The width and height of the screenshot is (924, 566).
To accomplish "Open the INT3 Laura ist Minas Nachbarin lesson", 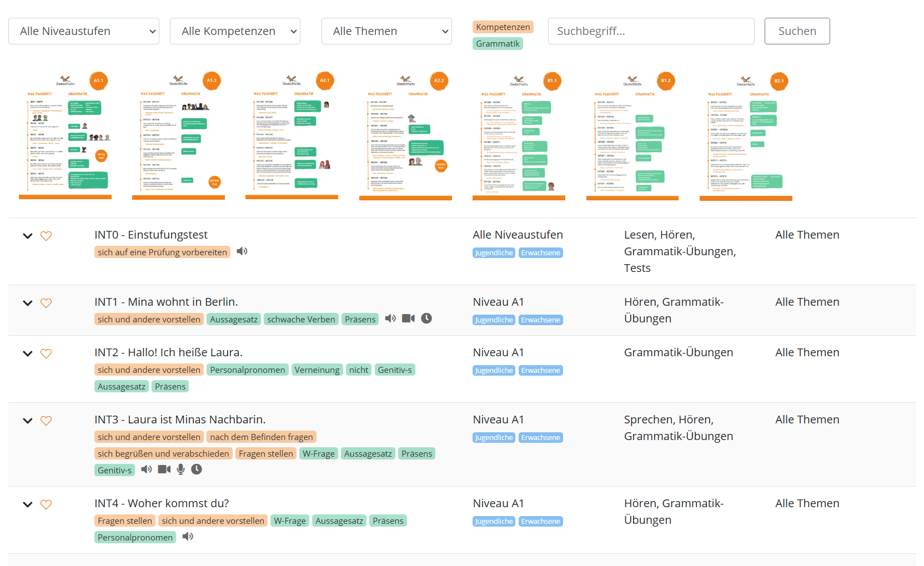I will (x=180, y=420).
